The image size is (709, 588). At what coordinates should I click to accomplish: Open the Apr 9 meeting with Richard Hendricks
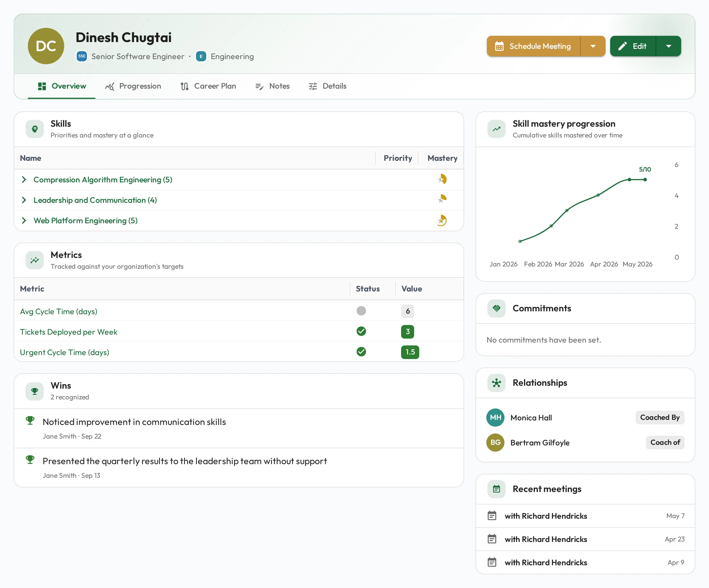tap(585, 563)
